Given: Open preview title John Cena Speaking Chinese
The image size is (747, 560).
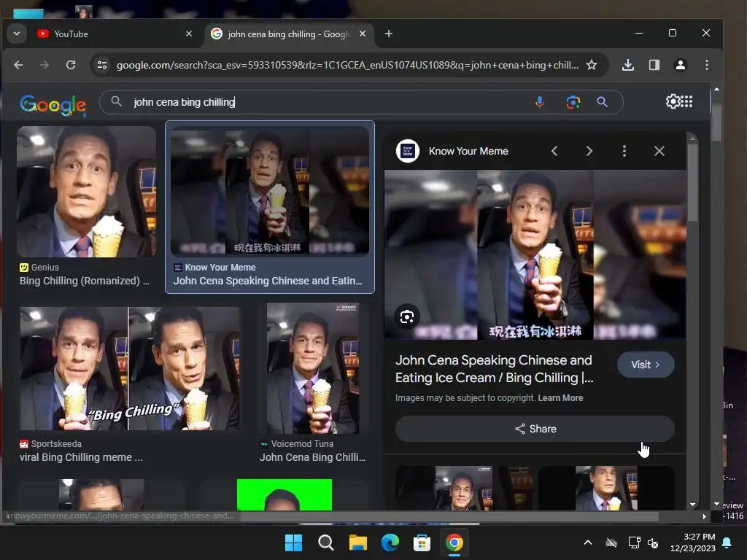Looking at the screenshot, I should (494, 369).
